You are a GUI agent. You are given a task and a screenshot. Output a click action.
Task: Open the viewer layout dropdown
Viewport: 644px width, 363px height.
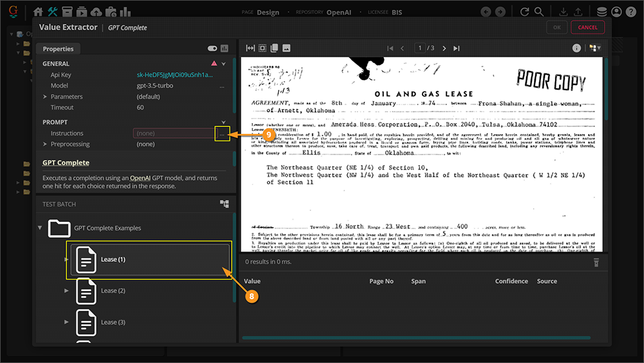[595, 48]
